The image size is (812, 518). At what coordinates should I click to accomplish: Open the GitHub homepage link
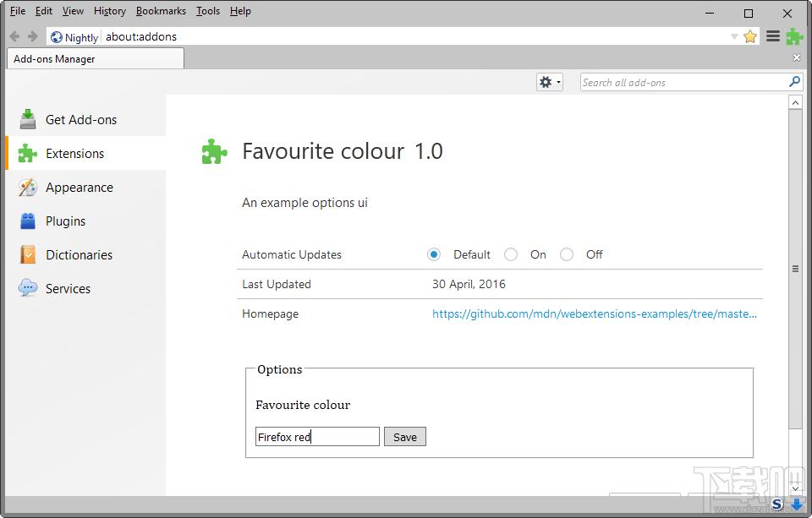595,314
